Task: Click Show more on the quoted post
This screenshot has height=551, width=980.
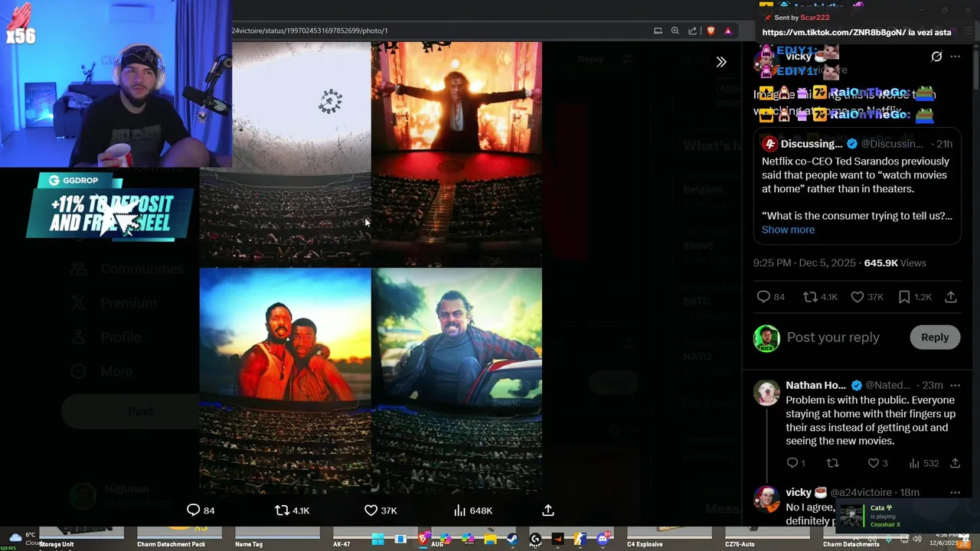Action: coord(788,230)
